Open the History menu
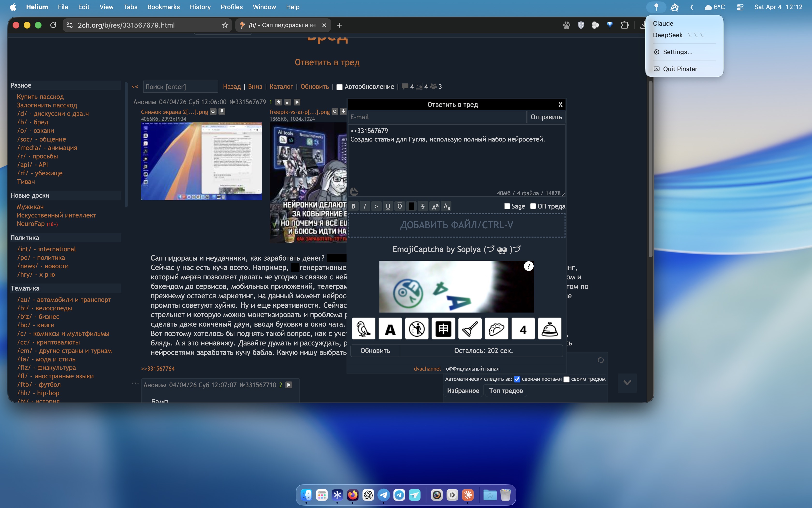The width and height of the screenshot is (812, 508). pyautogui.click(x=200, y=7)
